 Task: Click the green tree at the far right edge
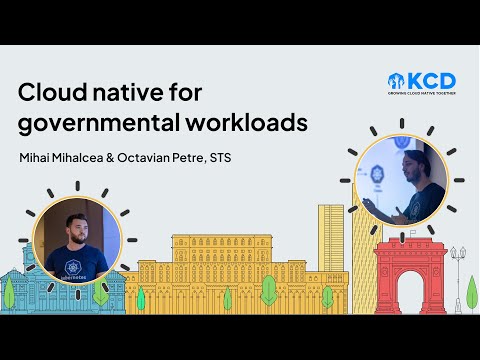click(472, 294)
